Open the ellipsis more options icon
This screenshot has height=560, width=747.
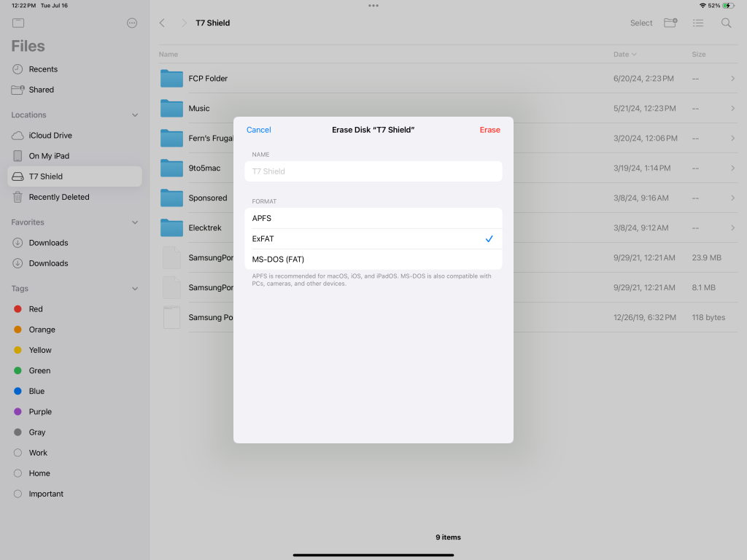click(x=132, y=23)
